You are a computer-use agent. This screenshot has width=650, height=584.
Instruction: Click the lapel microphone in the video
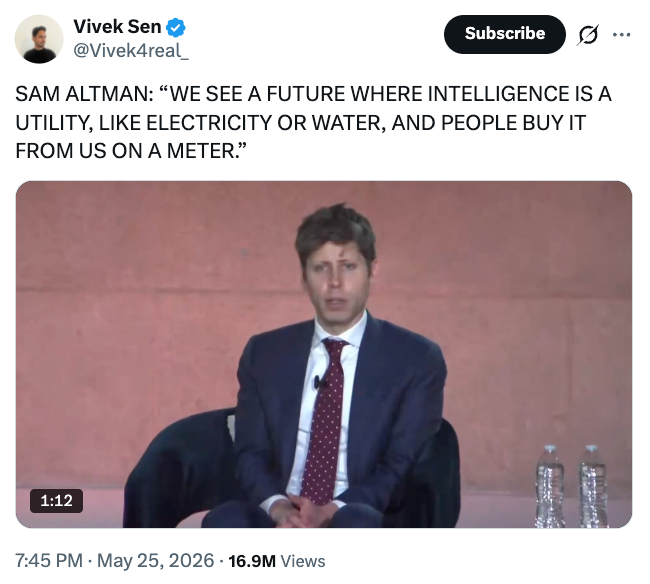coord(319,382)
